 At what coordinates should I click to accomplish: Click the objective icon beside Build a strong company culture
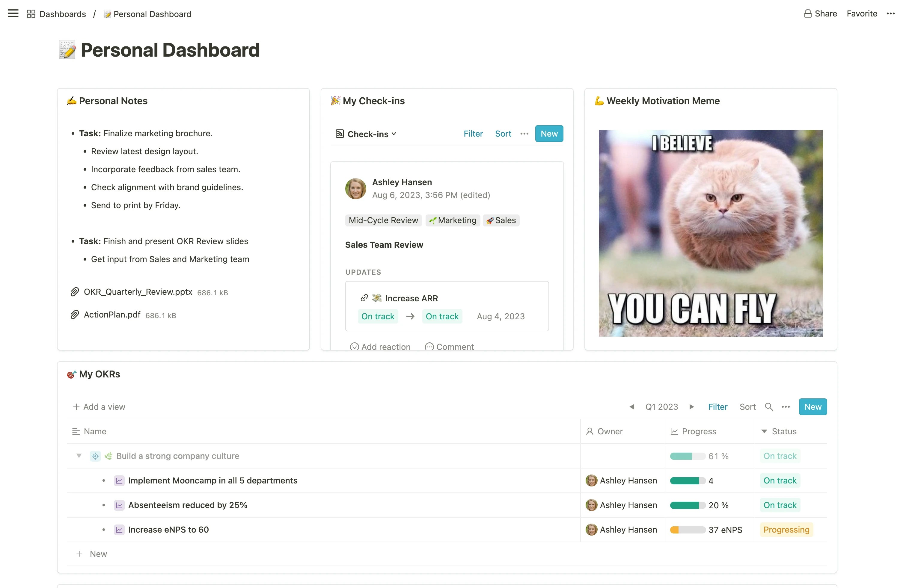[x=95, y=456]
